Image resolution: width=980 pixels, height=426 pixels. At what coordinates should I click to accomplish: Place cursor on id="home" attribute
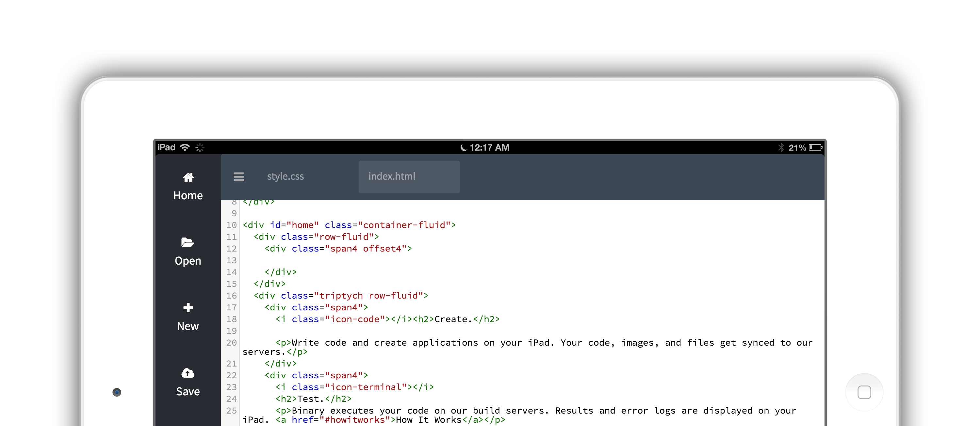tap(294, 225)
